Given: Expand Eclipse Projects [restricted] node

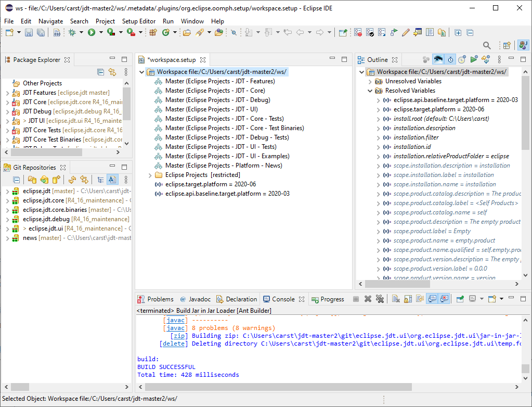Looking at the screenshot, I should 150,175.
